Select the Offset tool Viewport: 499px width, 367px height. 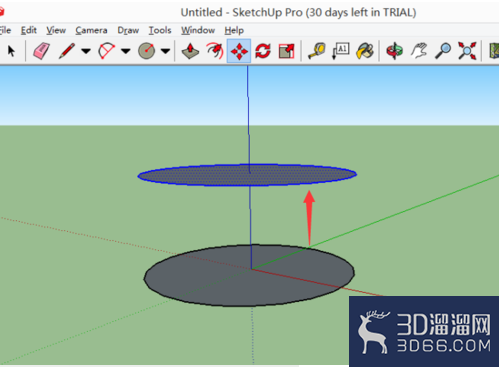[215, 51]
